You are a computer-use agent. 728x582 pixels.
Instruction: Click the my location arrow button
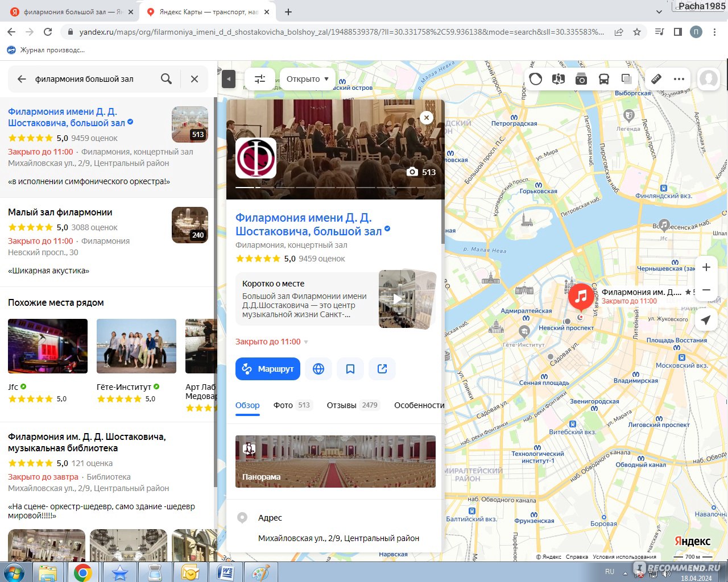[x=706, y=320]
